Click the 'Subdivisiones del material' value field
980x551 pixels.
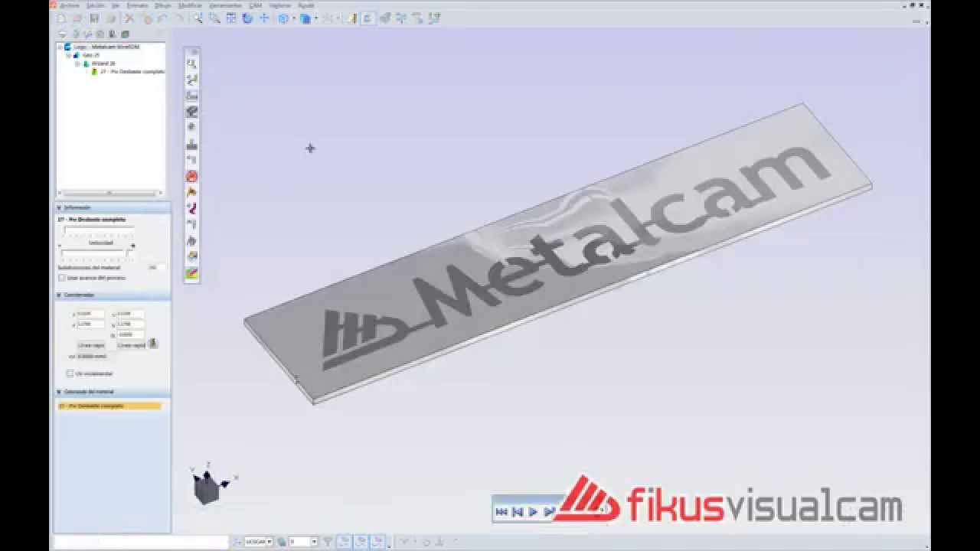coord(156,267)
